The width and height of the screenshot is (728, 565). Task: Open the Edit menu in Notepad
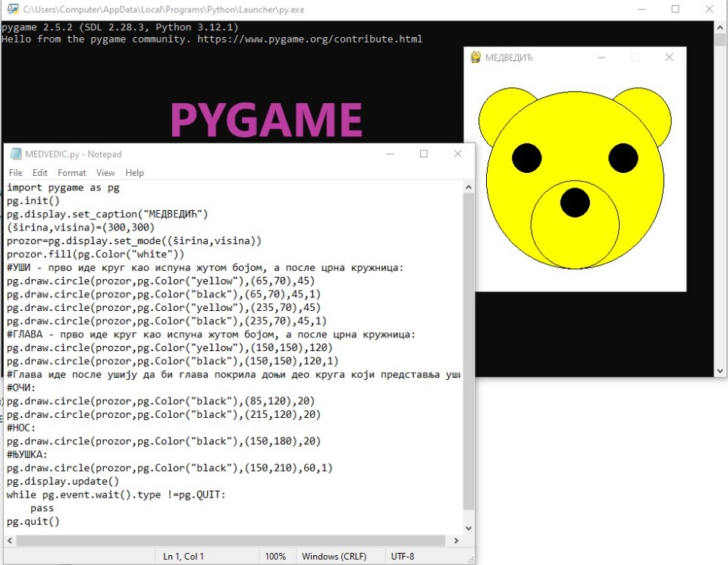[x=40, y=173]
